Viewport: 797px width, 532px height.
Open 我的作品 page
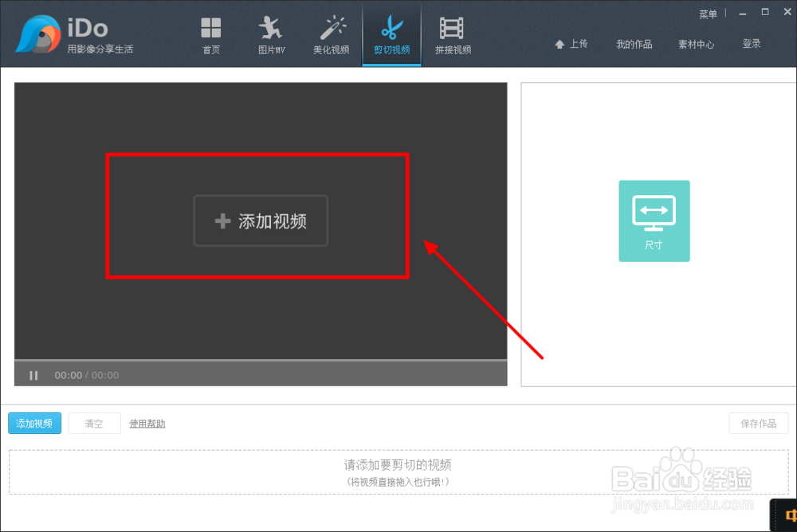click(634, 45)
